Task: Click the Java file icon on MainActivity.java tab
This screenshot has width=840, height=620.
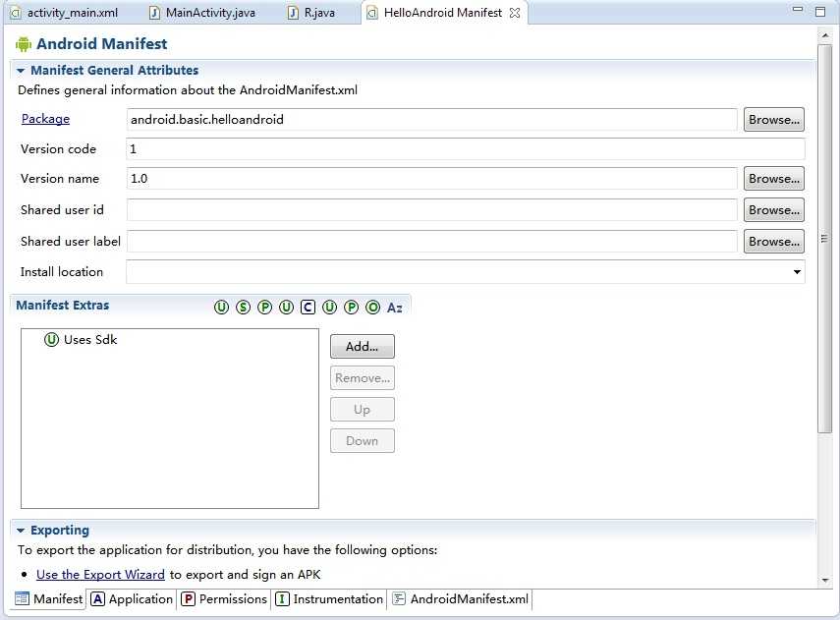Action: (x=154, y=13)
